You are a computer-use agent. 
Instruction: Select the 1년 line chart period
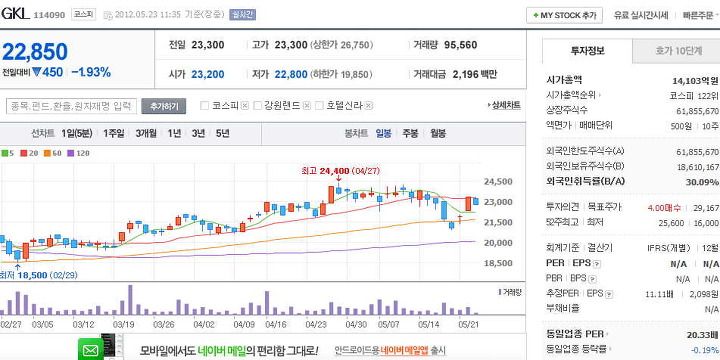click(174, 134)
